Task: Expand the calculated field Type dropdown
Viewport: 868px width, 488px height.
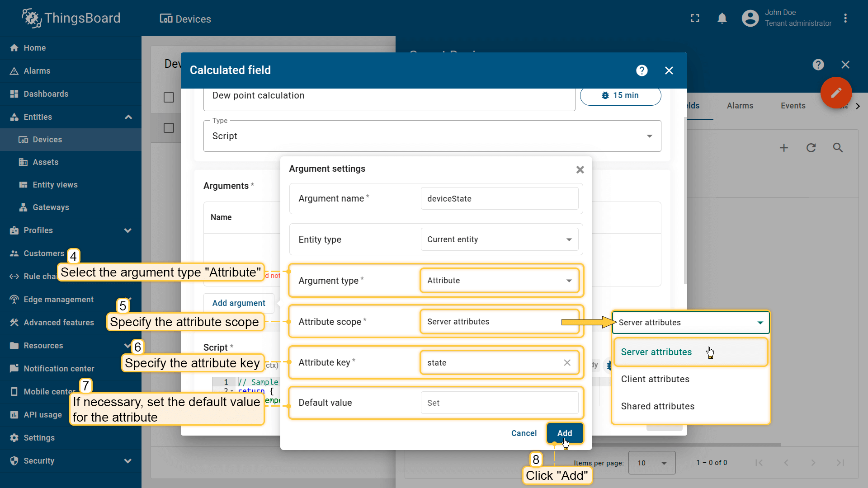Action: point(432,136)
